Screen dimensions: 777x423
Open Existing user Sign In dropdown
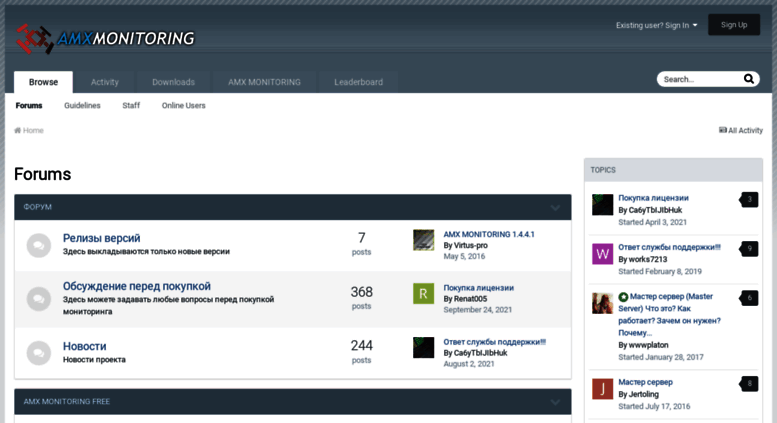657,25
